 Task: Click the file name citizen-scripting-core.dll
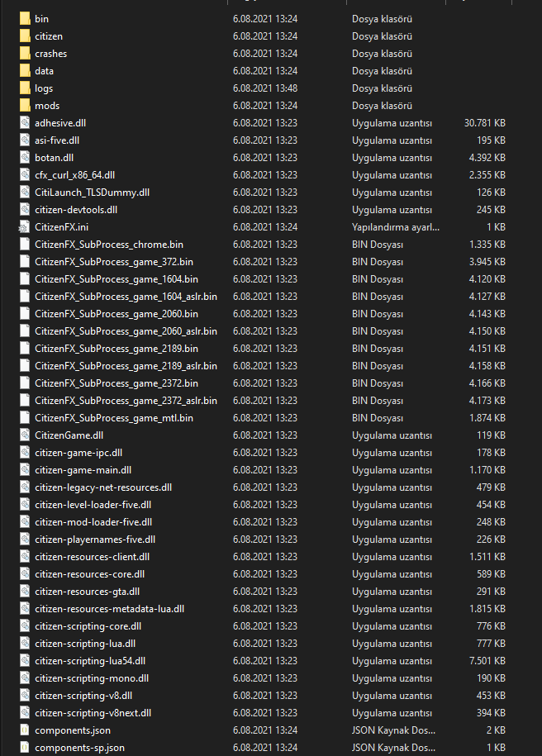(88, 626)
